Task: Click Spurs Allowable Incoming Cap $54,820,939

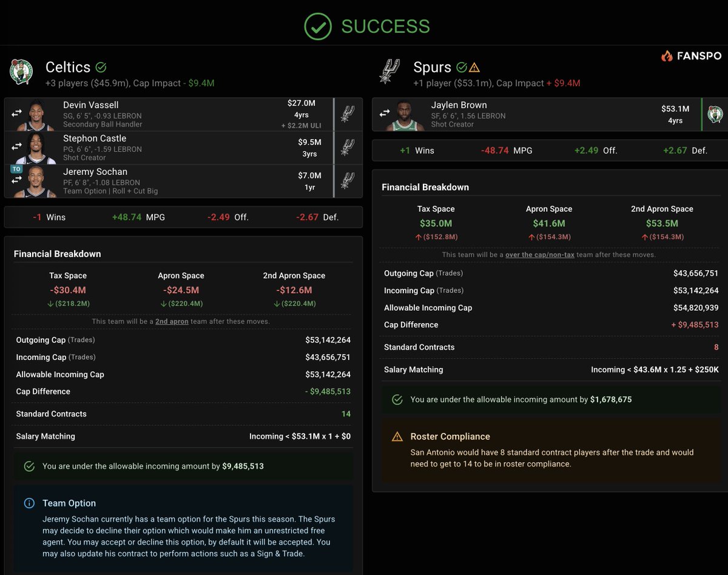Action: 696,308
